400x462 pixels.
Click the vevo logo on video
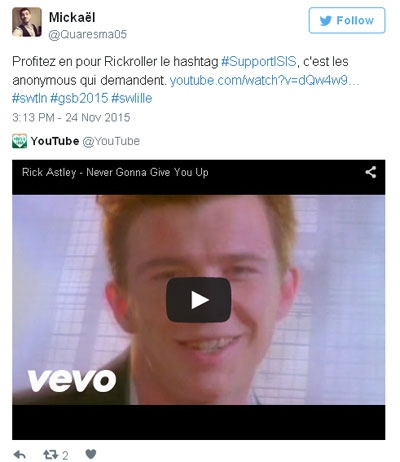pyautogui.click(x=72, y=380)
